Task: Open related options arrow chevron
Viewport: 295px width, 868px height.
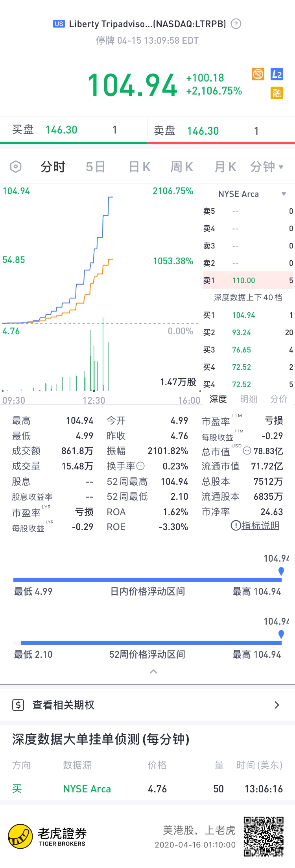Action: [x=277, y=705]
